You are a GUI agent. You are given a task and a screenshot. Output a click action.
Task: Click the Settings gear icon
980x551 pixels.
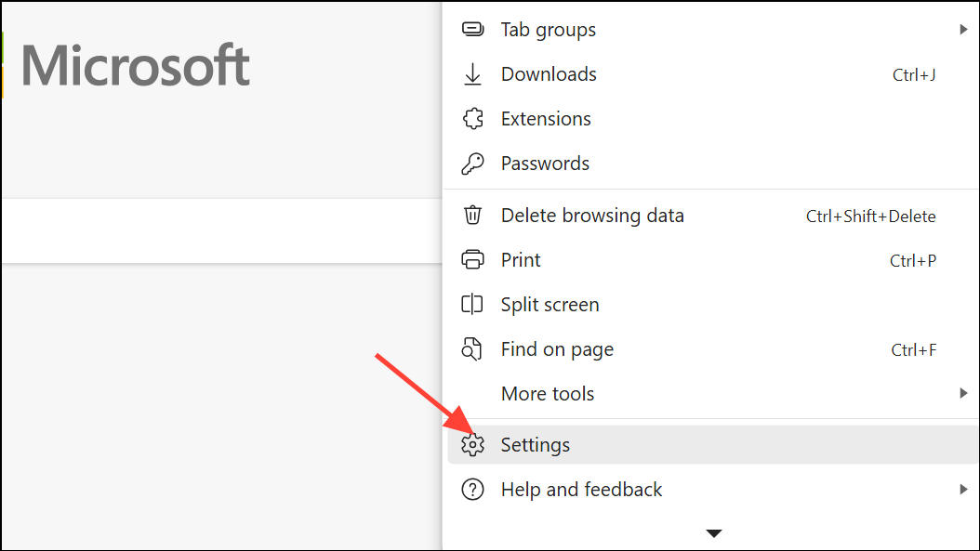pos(472,445)
